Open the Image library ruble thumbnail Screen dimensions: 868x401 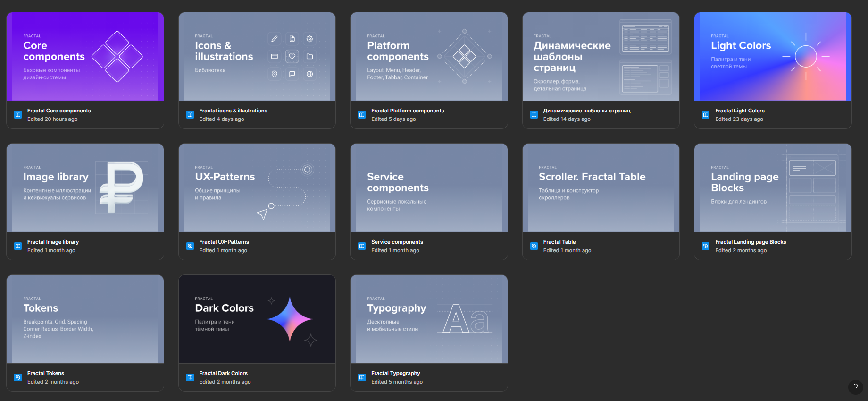85,188
